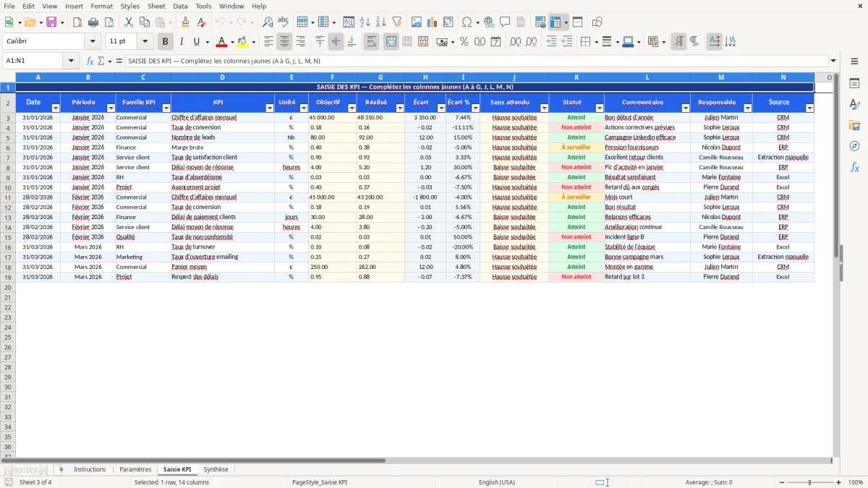Open the Data menu
This screenshot has width=868, height=488.
[180, 6]
